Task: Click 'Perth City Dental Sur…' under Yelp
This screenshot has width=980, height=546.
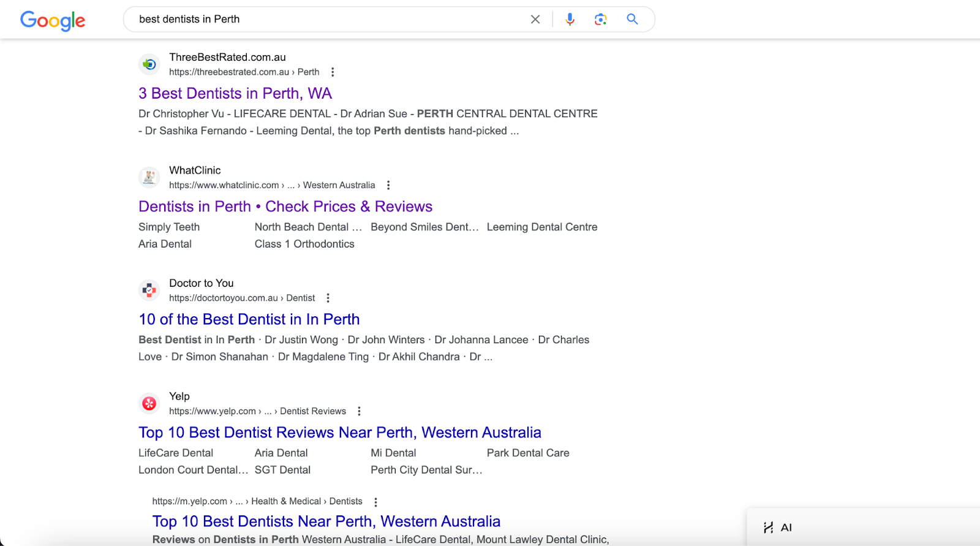Action: click(x=426, y=470)
